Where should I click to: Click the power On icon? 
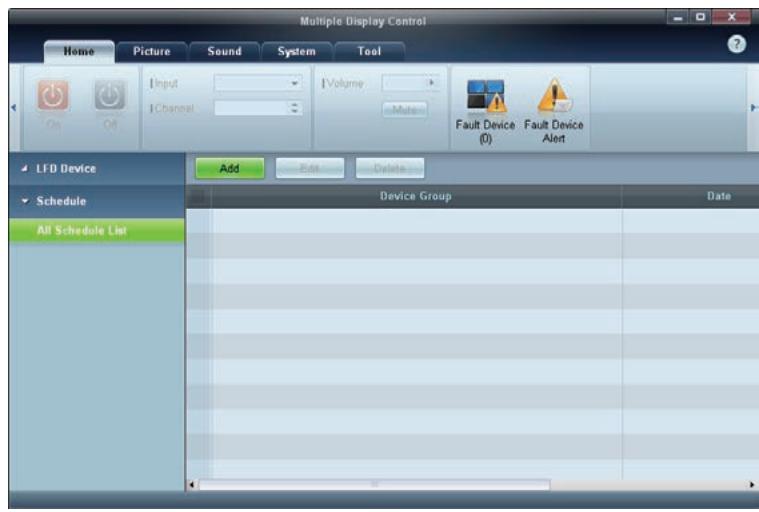[x=53, y=96]
